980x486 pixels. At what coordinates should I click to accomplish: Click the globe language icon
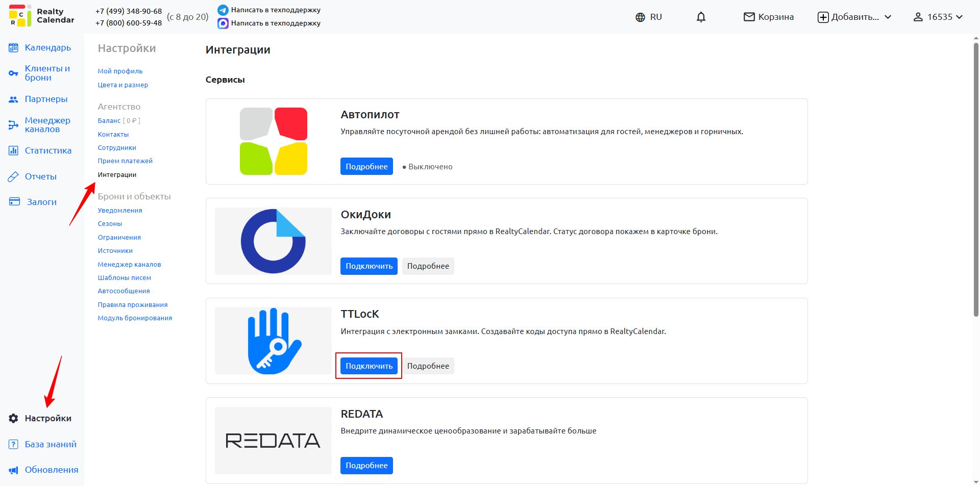pyautogui.click(x=640, y=17)
